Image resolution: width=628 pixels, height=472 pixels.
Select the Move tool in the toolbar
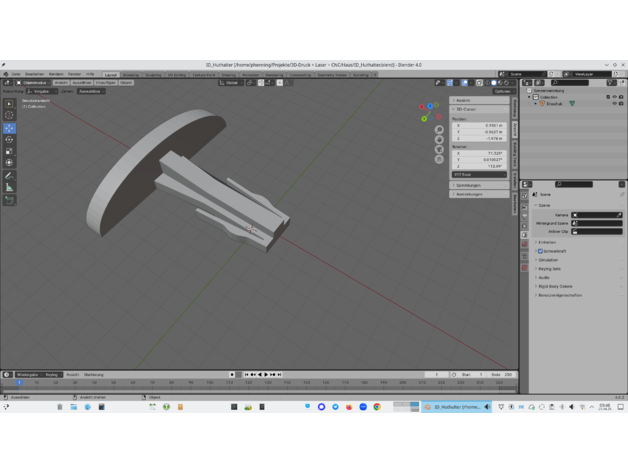pos(10,128)
